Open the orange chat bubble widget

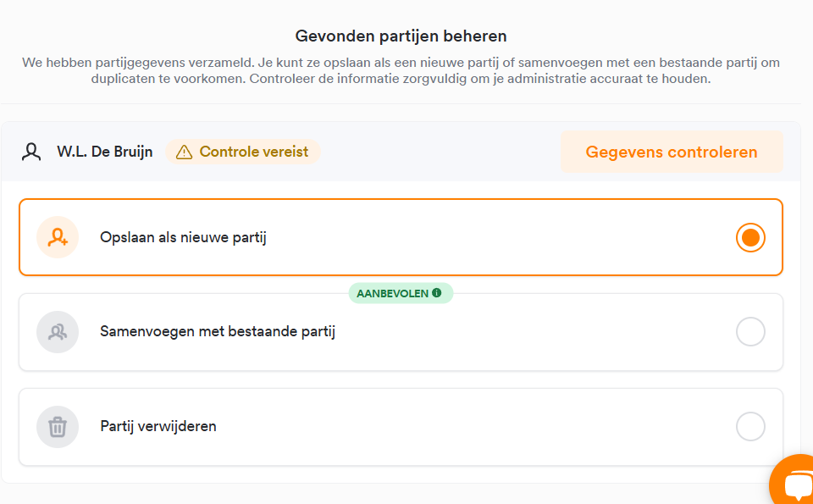(793, 479)
